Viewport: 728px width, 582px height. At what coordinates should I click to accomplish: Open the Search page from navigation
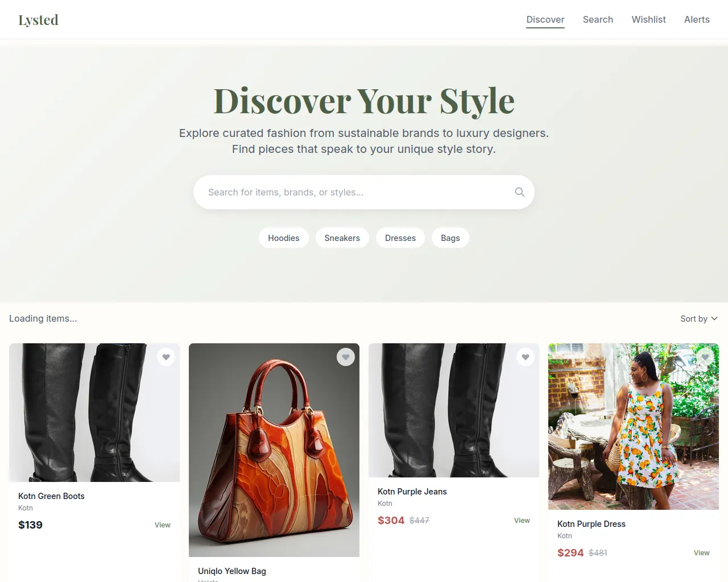tap(598, 19)
